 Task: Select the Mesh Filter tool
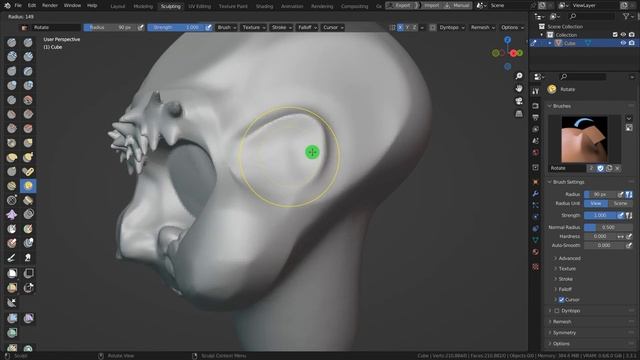(x=12, y=318)
